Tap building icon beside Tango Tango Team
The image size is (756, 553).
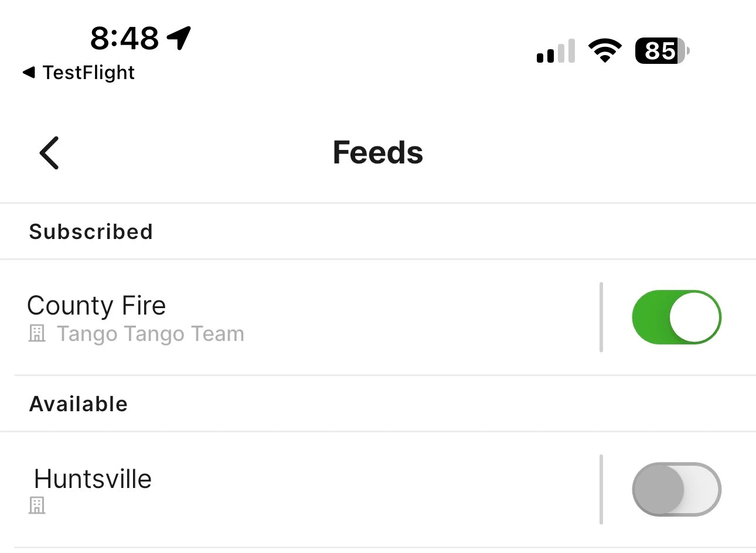coord(37,334)
